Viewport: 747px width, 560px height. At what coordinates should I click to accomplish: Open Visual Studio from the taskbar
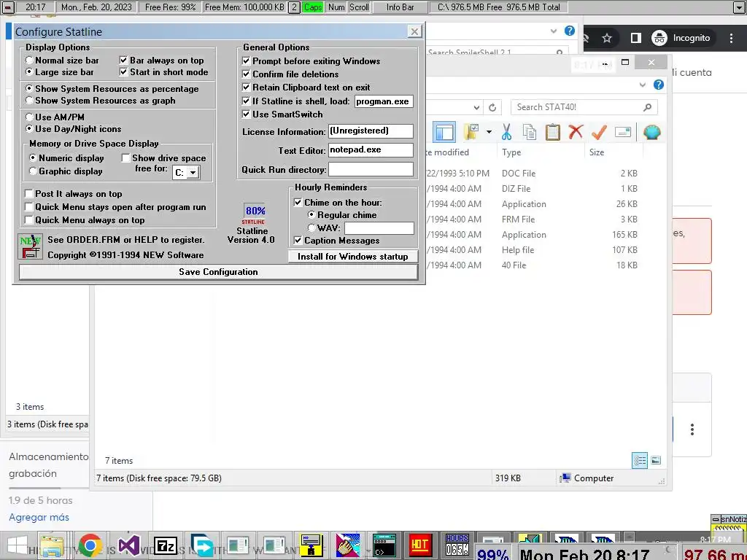(128, 545)
